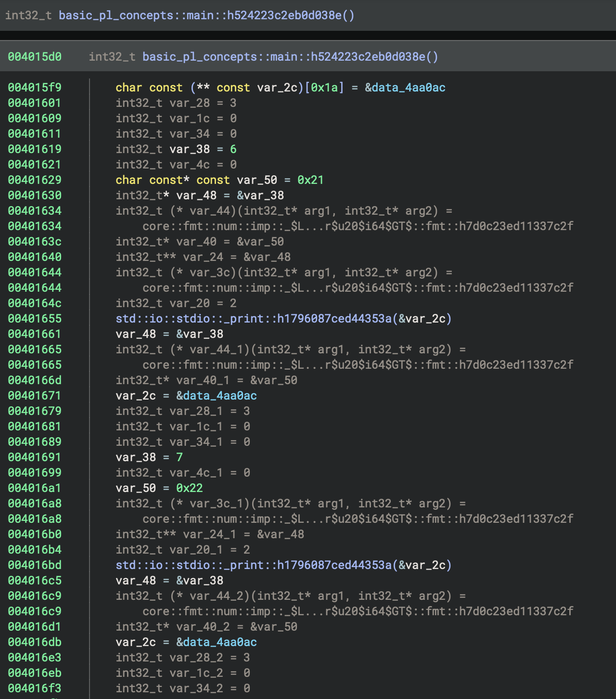Image resolution: width=616 pixels, height=699 pixels.
Task: Click the value 7 assigned to var_38
Action: pyautogui.click(x=180, y=457)
